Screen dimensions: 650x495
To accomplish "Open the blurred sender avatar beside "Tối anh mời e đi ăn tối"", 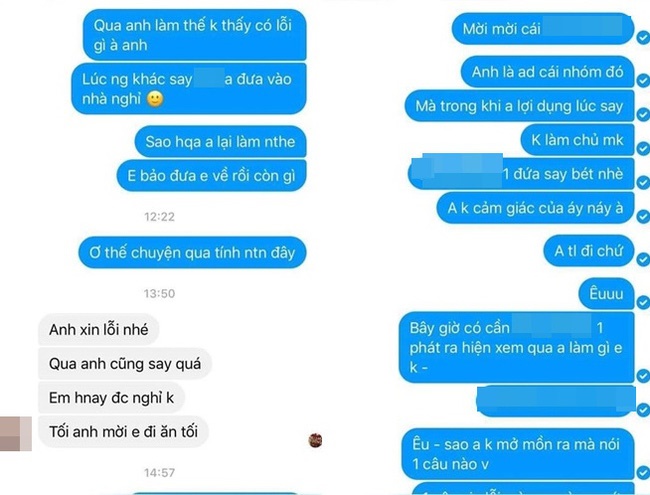I will tap(15, 434).
